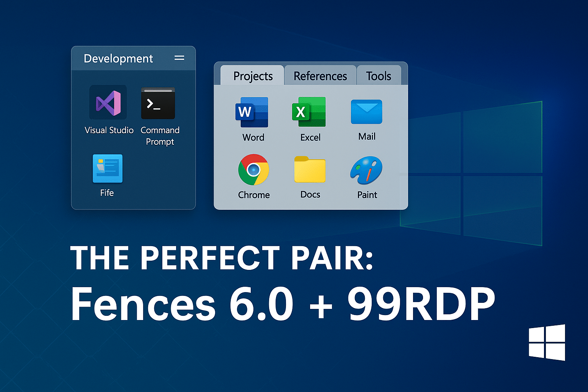Start Paint from the Projects fence
The width and height of the screenshot is (588, 392).
[x=366, y=170]
